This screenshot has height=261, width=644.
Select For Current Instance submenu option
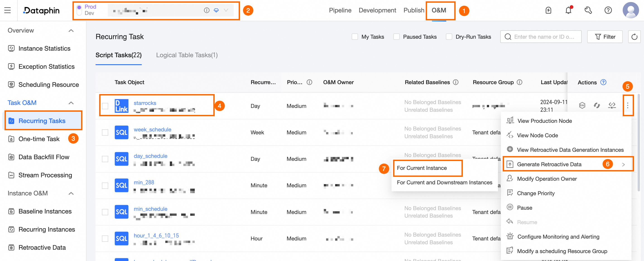[422, 168]
